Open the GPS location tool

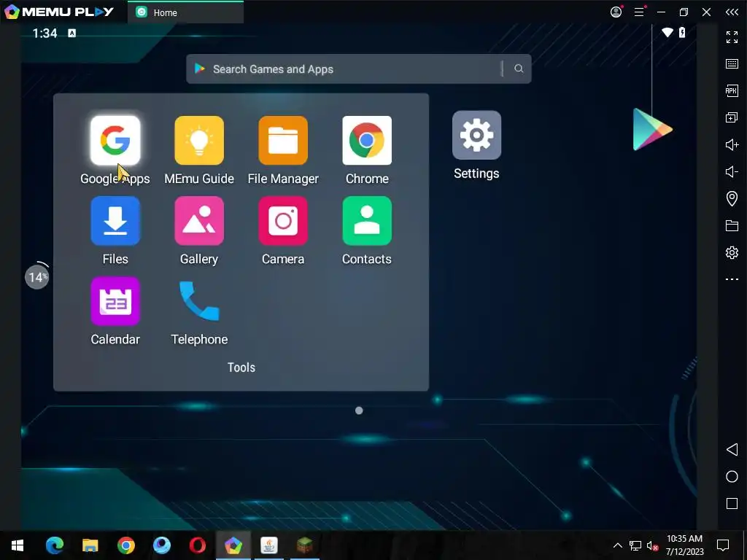click(x=732, y=198)
